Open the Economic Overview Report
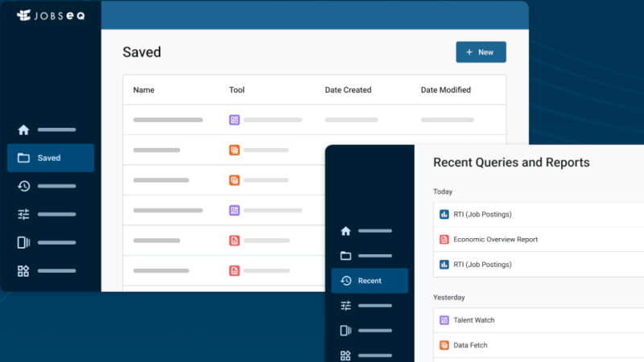 (x=495, y=239)
